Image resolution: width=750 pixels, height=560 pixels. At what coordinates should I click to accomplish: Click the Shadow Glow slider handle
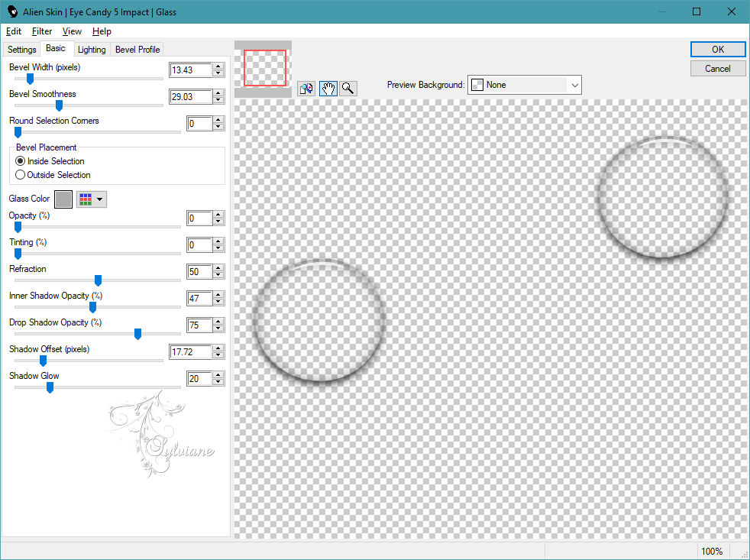point(50,387)
